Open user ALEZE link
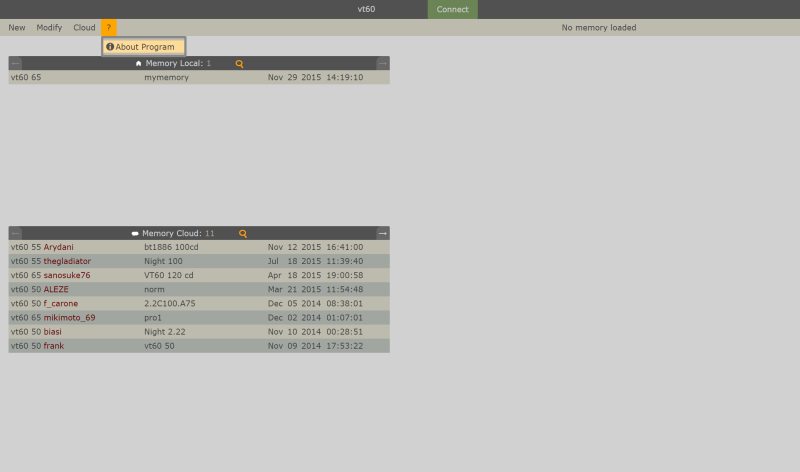The width and height of the screenshot is (800, 472). point(56,289)
